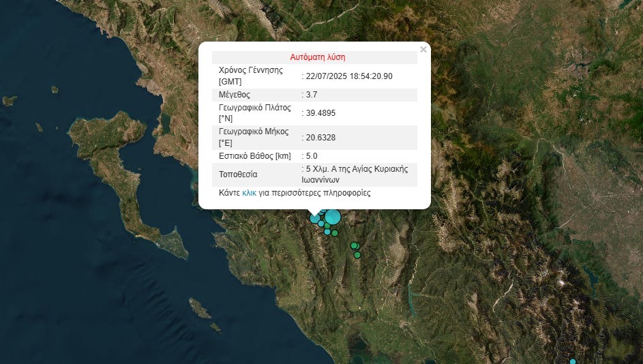The height and width of the screenshot is (364, 643).
Task: Click the cyan marker under the popup pointer
Action: click(x=315, y=218)
